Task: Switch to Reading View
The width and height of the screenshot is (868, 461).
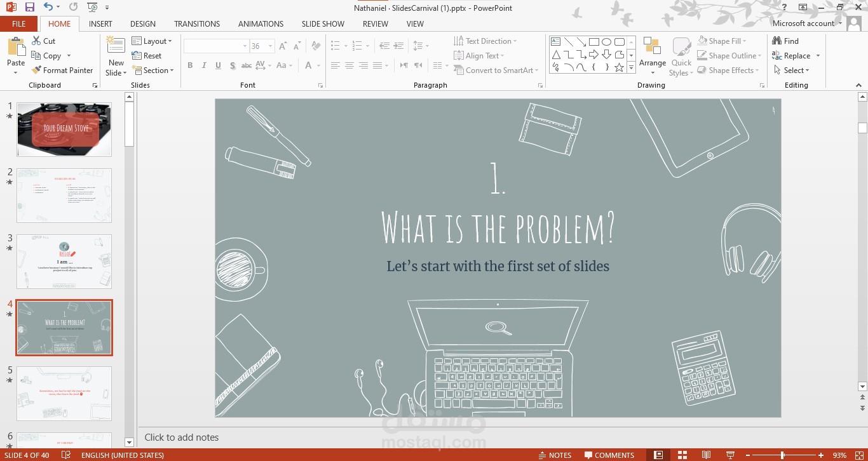Action: point(706,455)
